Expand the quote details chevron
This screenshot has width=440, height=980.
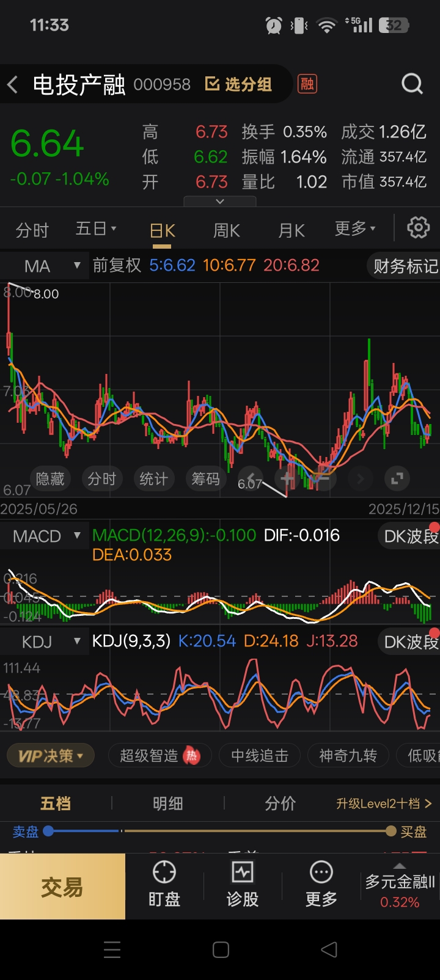point(220,201)
